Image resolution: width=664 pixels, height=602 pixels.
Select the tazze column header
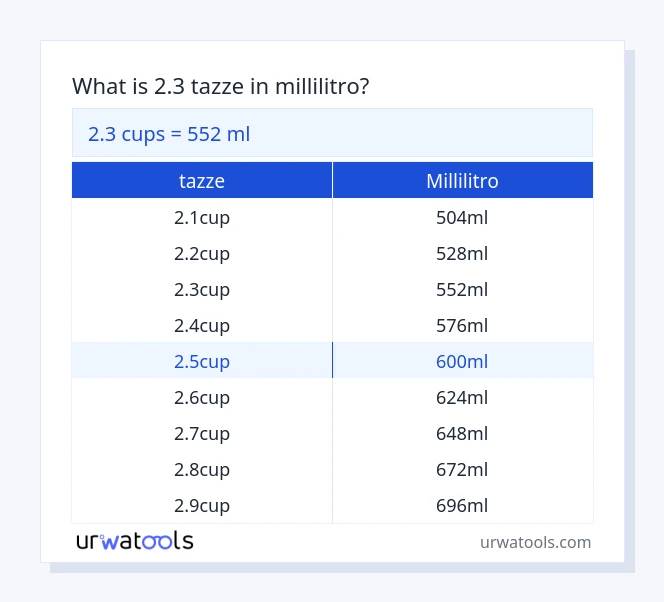(x=202, y=181)
